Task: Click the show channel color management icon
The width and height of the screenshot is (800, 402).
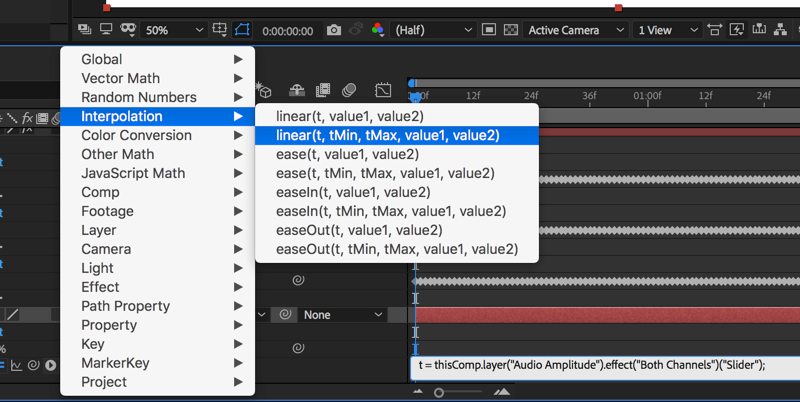Action: (x=378, y=31)
